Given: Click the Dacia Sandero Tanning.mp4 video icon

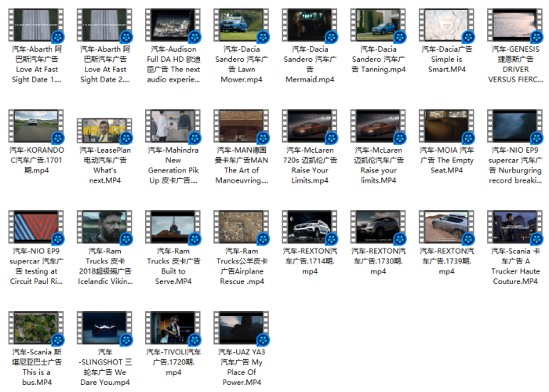Looking at the screenshot, I should [378, 25].
